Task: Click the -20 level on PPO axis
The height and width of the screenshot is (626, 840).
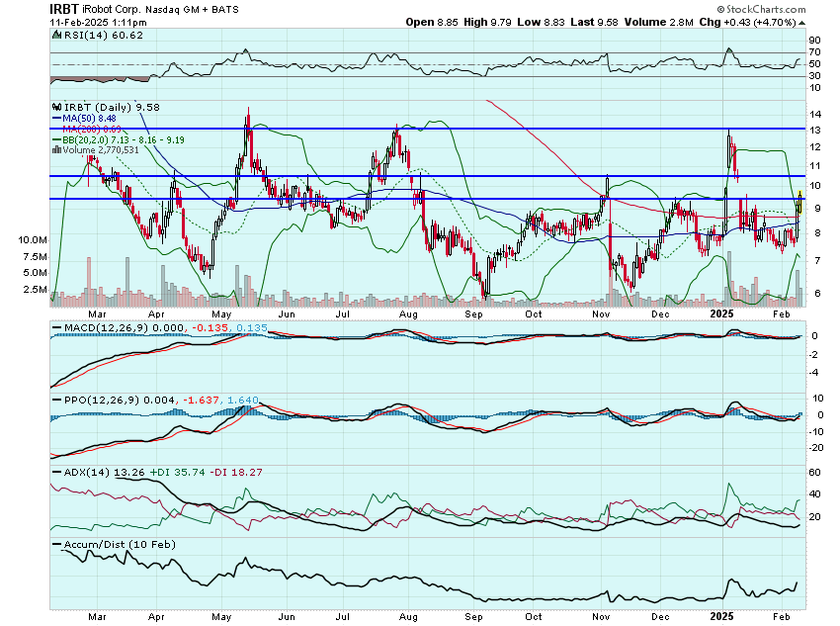Action: 816,448
